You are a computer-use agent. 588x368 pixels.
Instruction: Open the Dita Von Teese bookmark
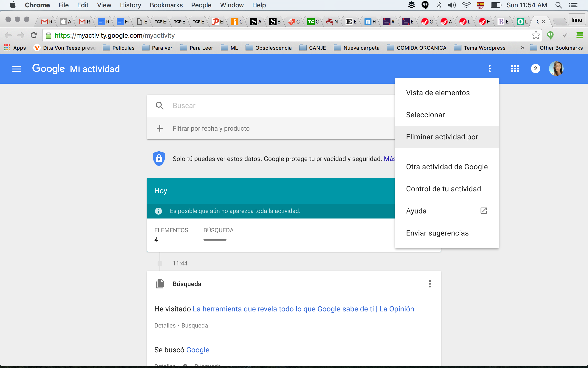65,48
